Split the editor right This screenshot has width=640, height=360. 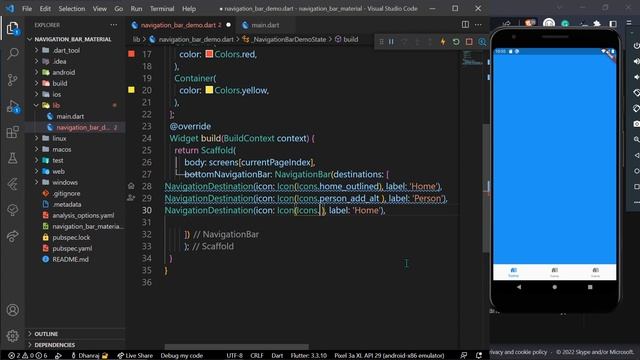465,24
